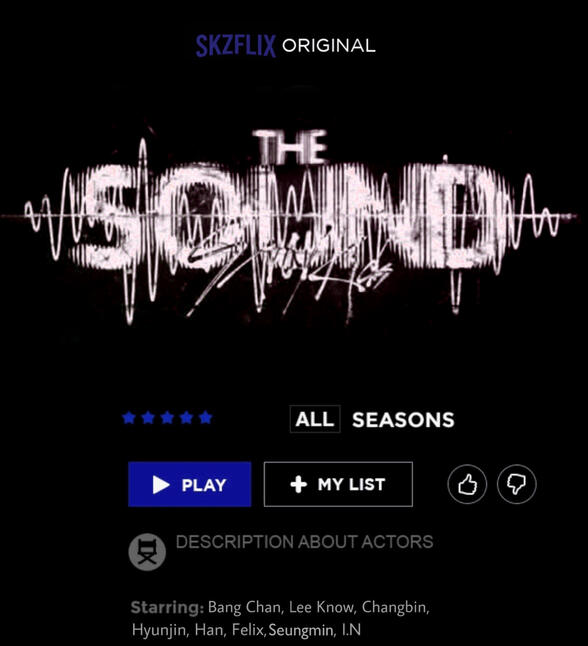Click the director's chair icon
This screenshot has width=588, height=646.
point(147,552)
